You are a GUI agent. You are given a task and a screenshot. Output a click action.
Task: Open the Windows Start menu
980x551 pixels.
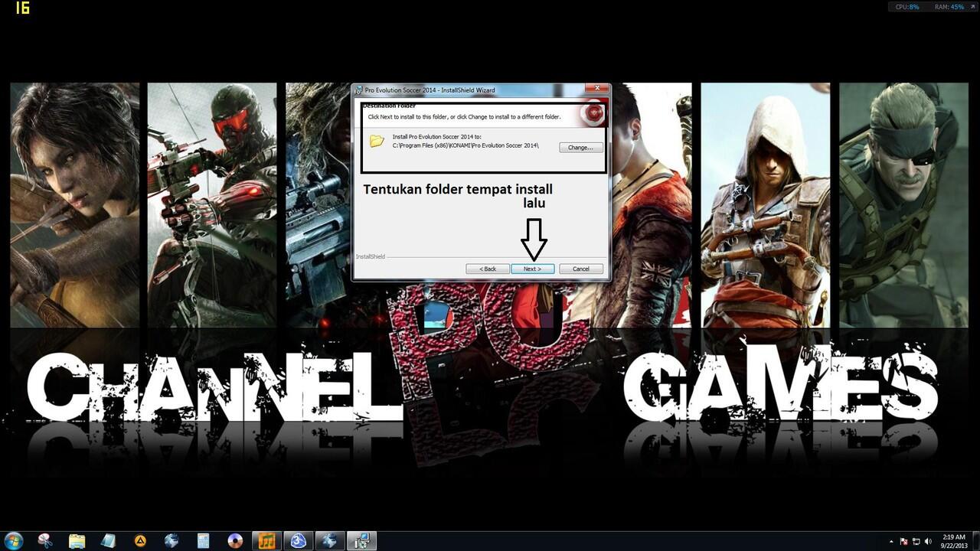click(14, 540)
